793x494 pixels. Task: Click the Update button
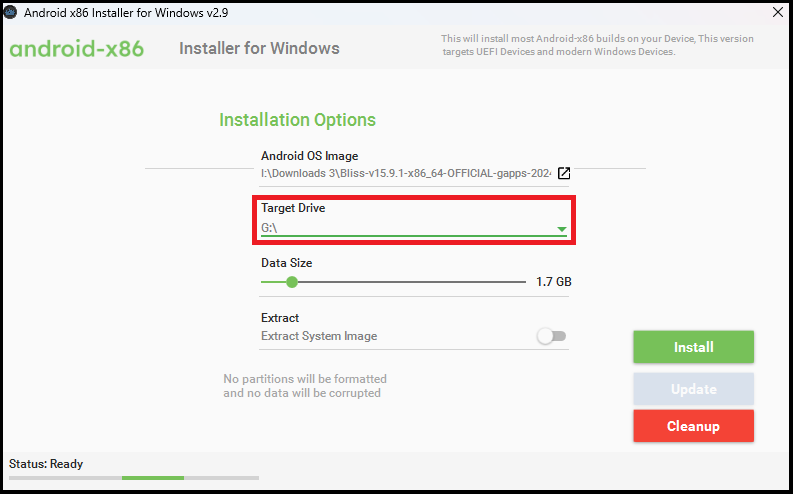coord(693,389)
